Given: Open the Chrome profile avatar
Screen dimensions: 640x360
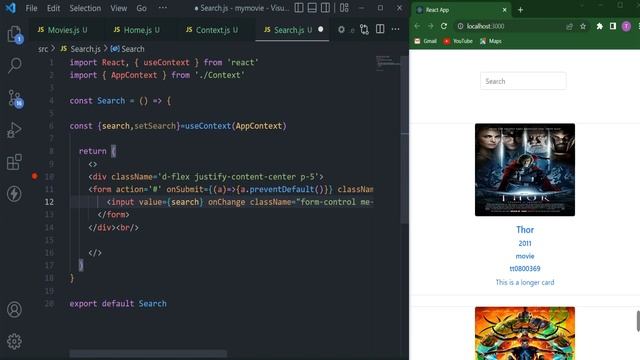Looking at the screenshot, I should click(626, 27).
